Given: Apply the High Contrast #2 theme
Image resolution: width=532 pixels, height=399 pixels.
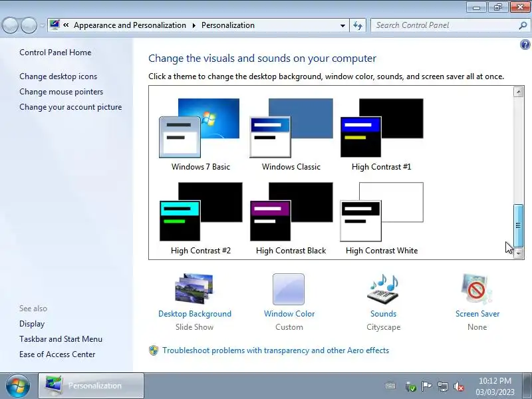Looking at the screenshot, I should [201, 219].
